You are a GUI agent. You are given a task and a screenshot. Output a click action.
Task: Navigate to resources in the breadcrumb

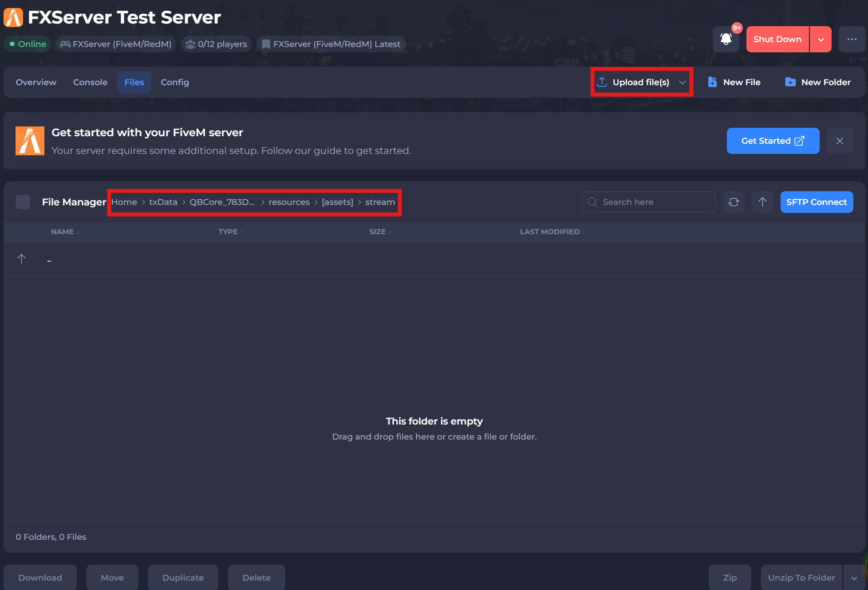(x=289, y=202)
